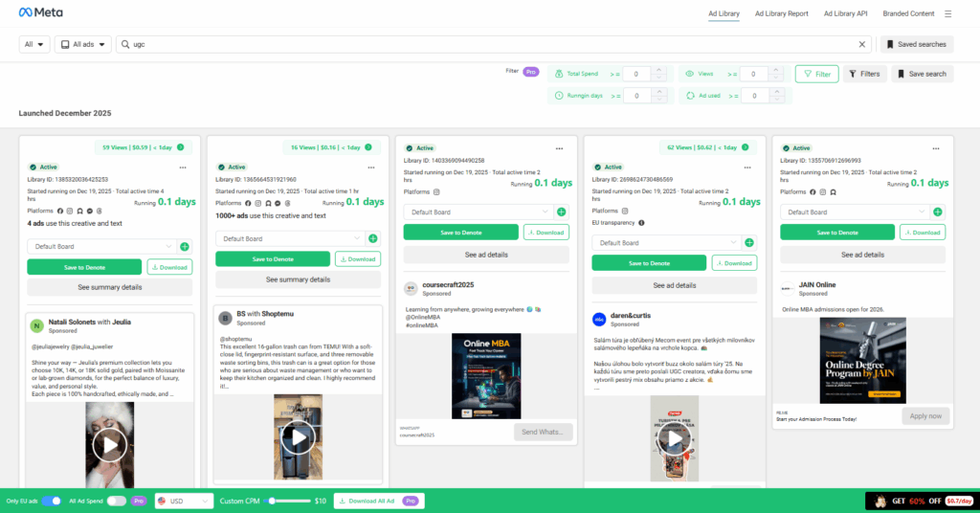The image size is (980, 513).
Task: Play the Shoptemu trash can video
Action: pos(299,437)
